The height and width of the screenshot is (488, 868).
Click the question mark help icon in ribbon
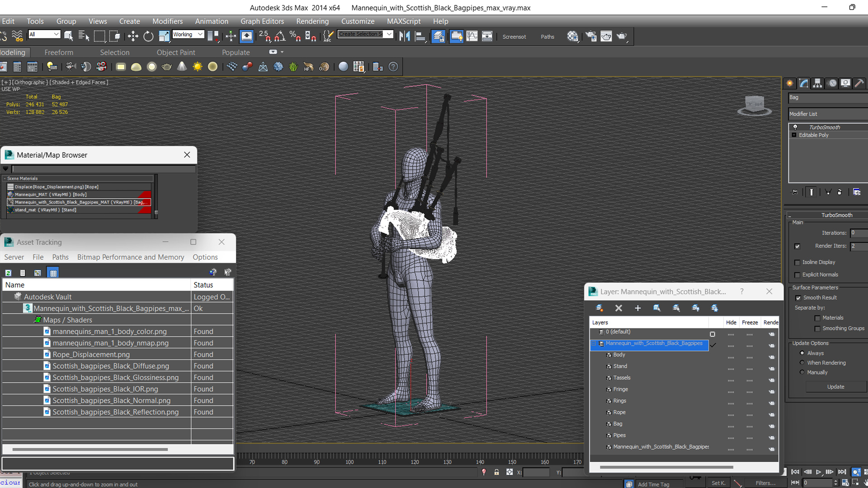point(393,67)
